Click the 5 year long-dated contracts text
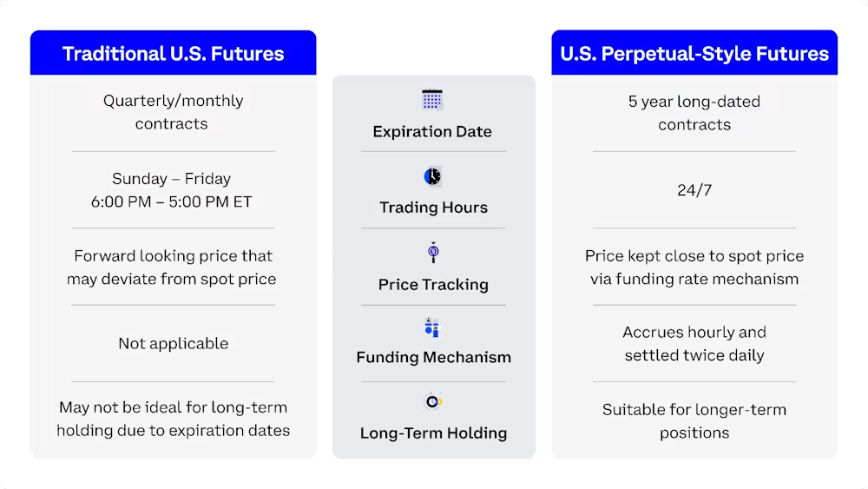 click(694, 113)
